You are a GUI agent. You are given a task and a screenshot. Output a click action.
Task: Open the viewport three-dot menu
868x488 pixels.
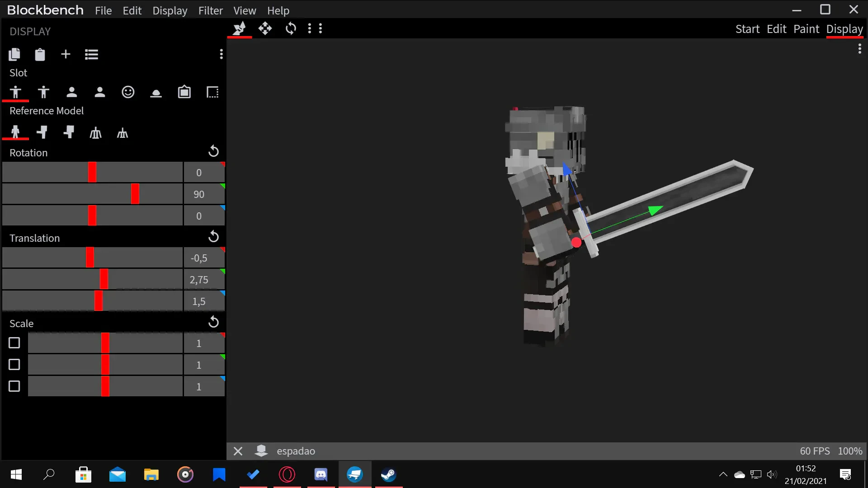pyautogui.click(x=859, y=49)
